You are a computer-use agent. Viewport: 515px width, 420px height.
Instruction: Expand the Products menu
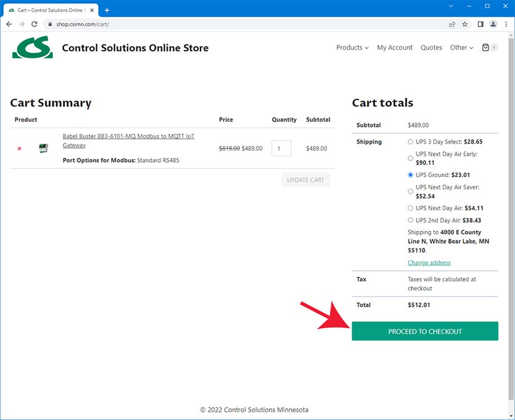352,47
